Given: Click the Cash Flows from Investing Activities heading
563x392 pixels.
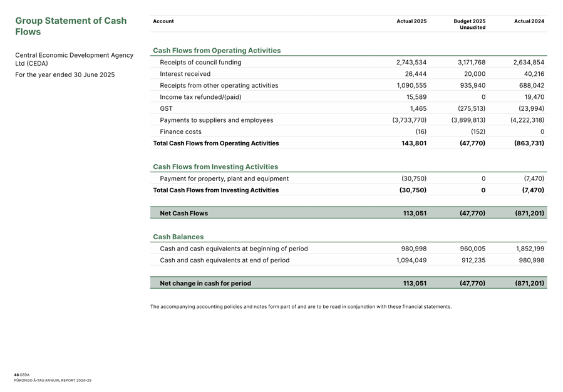Looking at the screenshot, I should 215,167.
